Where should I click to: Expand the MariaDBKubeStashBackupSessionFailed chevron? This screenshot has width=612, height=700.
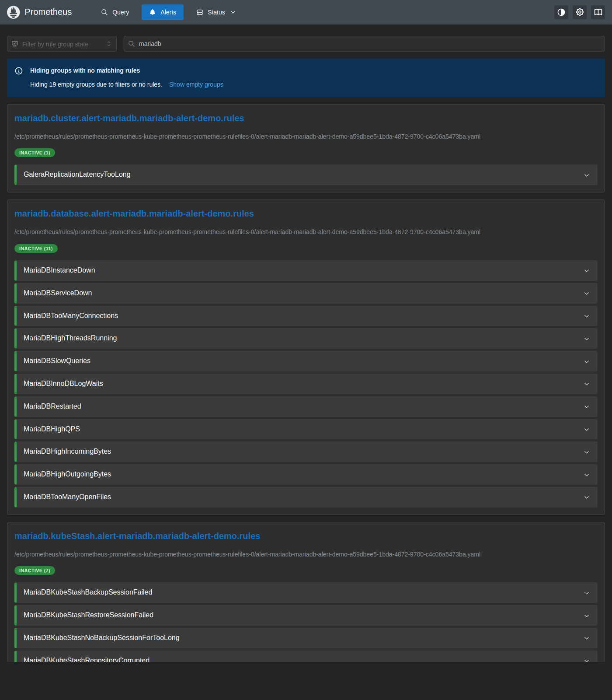click(587, 593)
